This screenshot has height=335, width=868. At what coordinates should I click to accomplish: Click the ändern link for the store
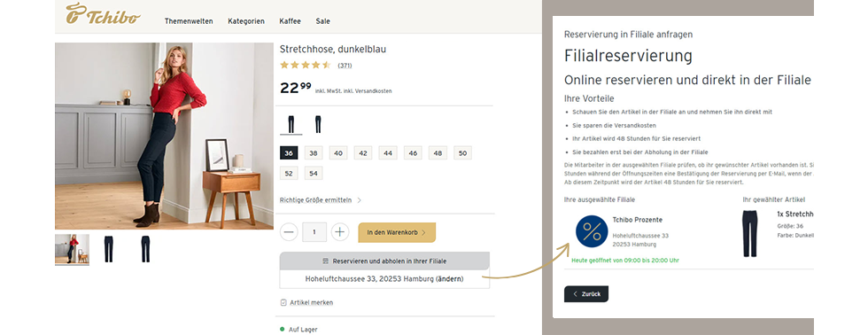450,279
